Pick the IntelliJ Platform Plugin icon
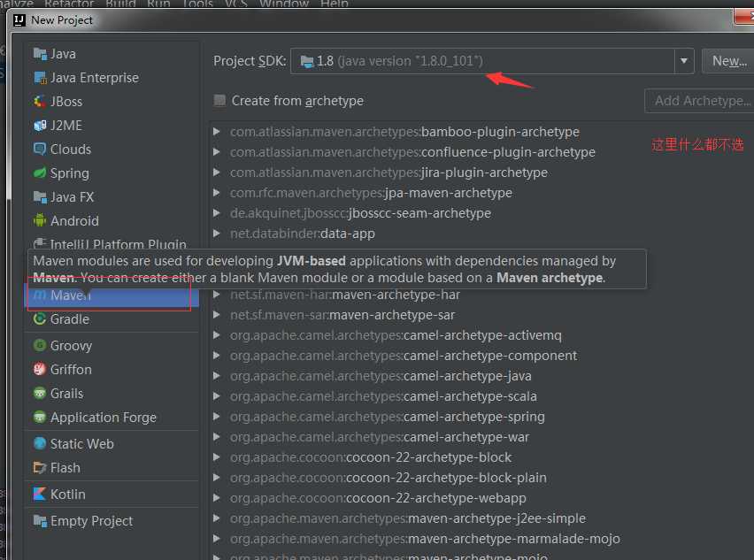754x560 pixels. pyautogui.click(x=40, y=243)
